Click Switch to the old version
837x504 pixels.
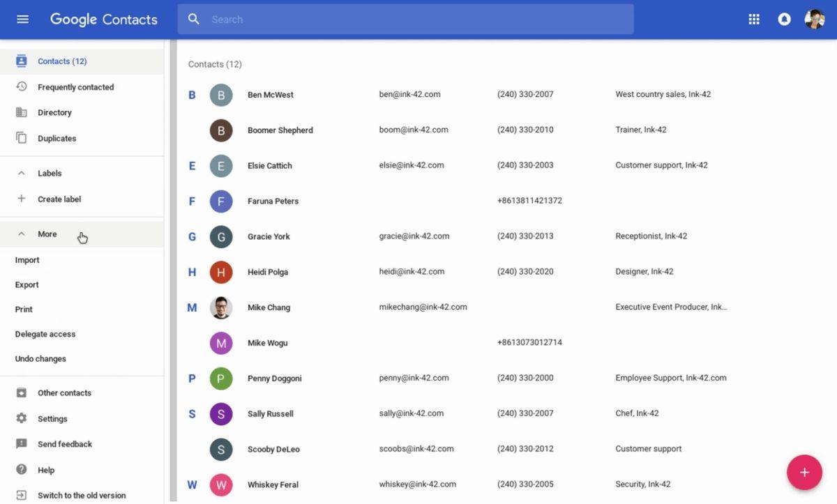[82, 496]
